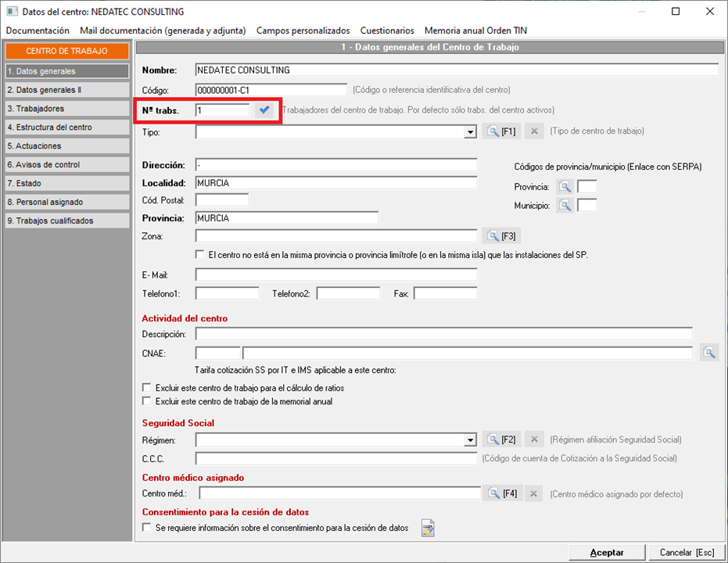Search CNAE codes with magnifier icon

(708, 353)
